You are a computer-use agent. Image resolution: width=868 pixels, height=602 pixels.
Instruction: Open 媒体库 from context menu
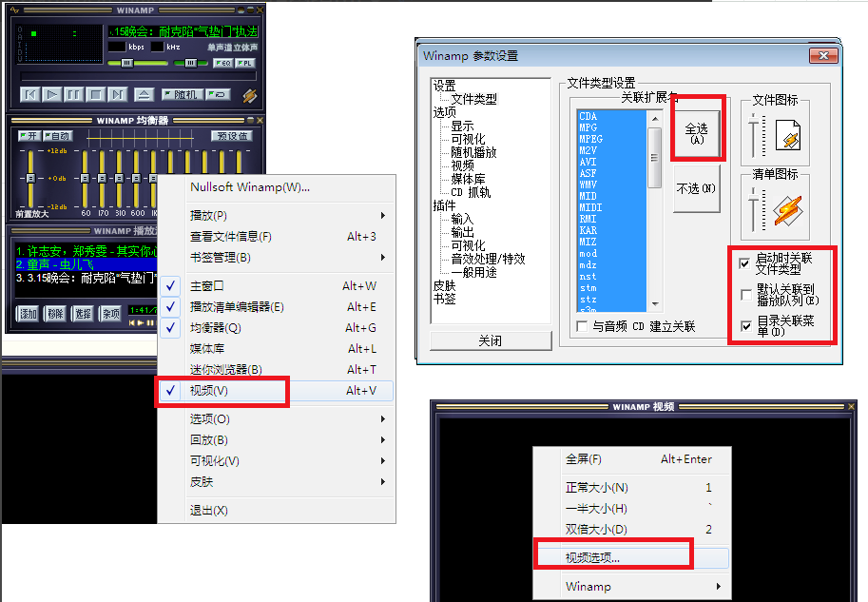(277, 348)
